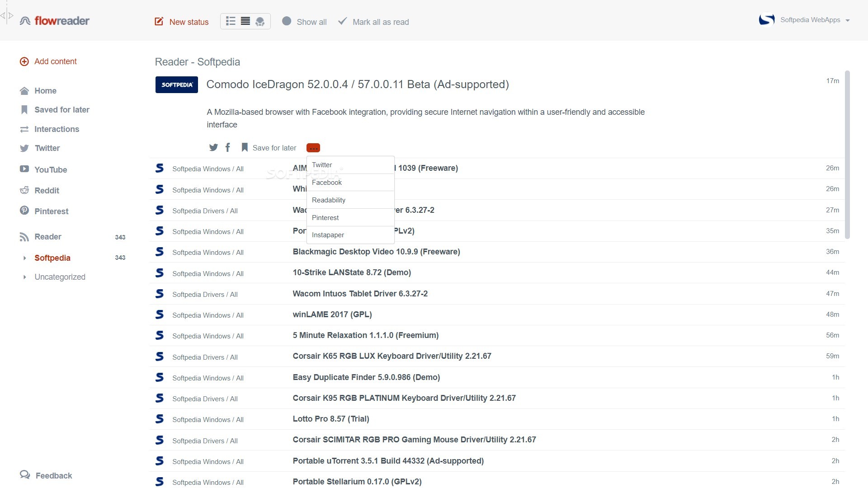This screenshot has height=488, width=868.
Task: Share article via Facebook f icon
Action: pos(228,147)
